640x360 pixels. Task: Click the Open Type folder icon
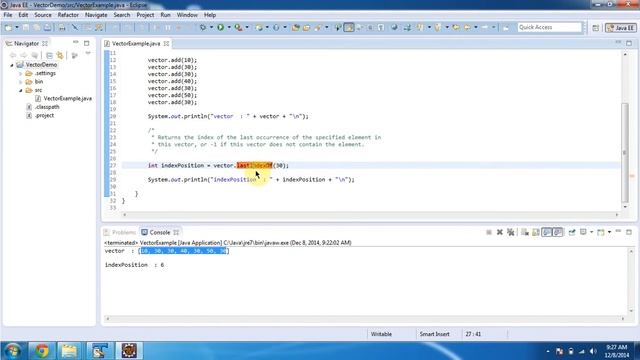[x=296, y=27]
